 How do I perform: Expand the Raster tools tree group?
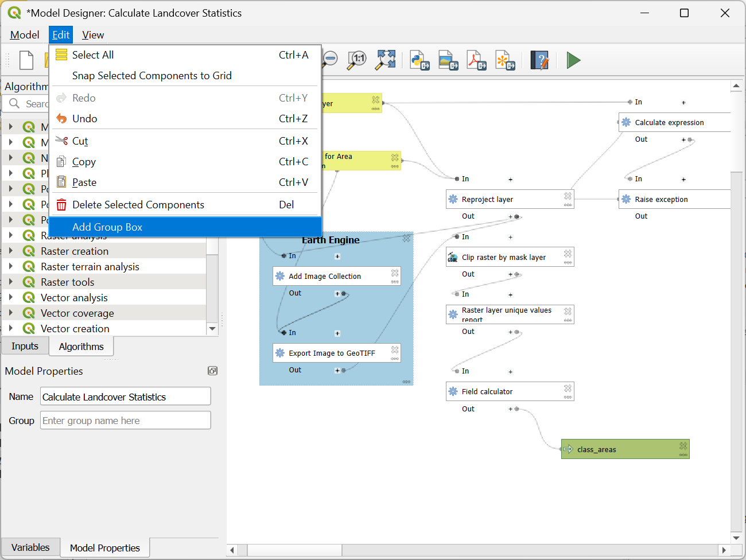point(11,282)
